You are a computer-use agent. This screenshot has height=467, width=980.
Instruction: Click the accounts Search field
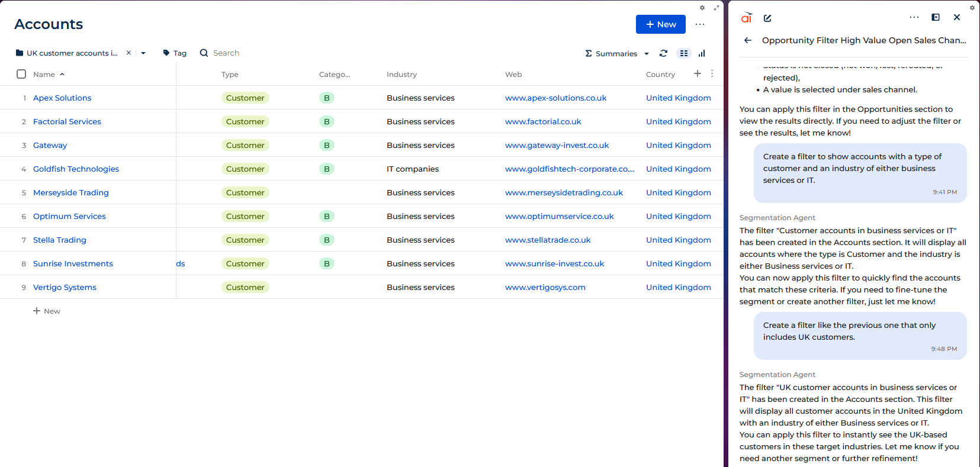point(226,53)
